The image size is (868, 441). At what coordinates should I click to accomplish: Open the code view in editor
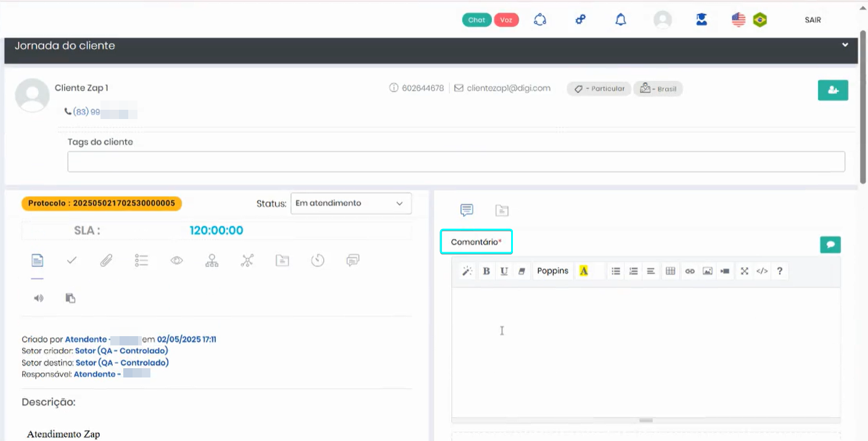click(762, 271)
